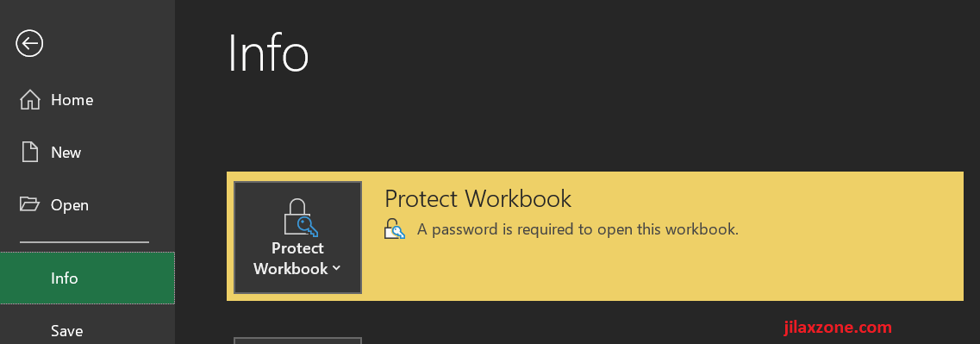The width and height of the screenshot is (980, 344).
Task: Click the small lock icon beside the password message
Action: point(395,229)
